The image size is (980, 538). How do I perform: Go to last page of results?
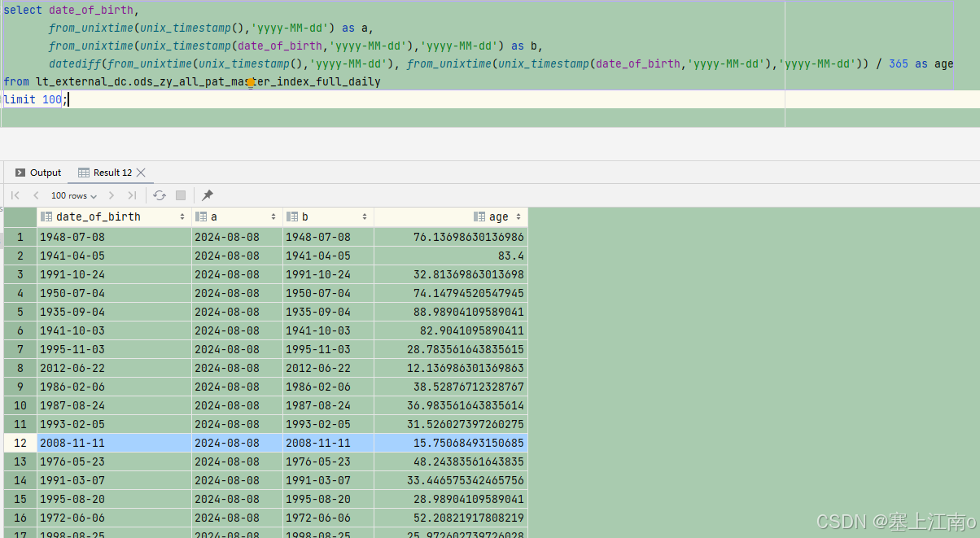pyautogui.click(x=132, y=195)
